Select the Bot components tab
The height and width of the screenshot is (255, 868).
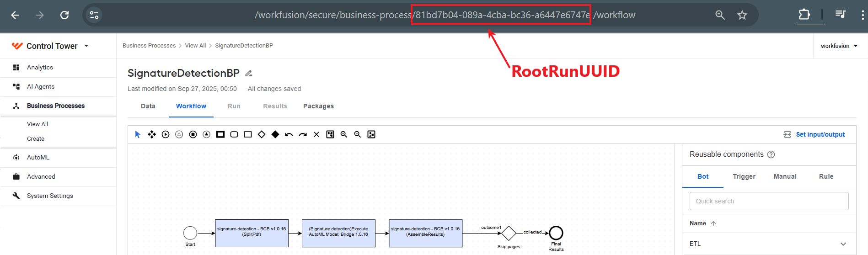(703, 177)
